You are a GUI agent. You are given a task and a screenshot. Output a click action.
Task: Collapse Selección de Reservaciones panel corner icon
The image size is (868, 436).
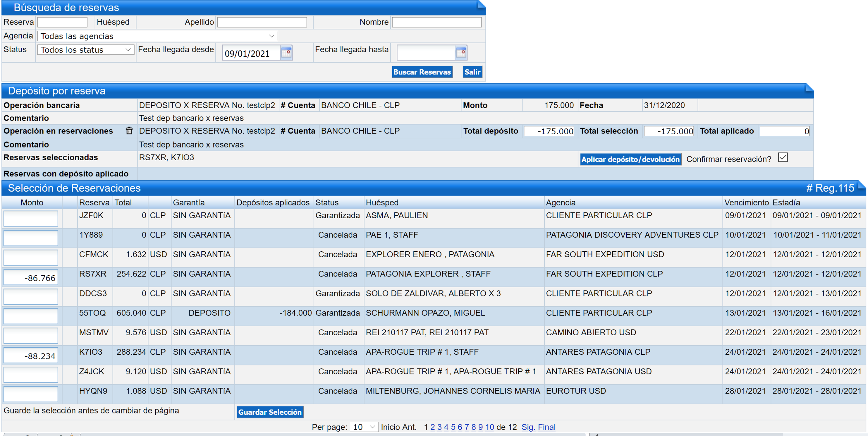point(861,185)
